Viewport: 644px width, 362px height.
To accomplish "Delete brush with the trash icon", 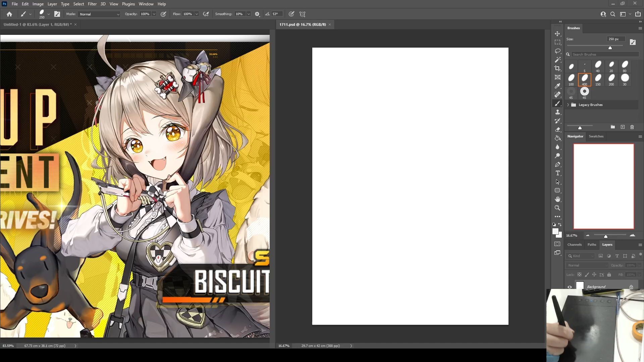I will click(632, 127).
